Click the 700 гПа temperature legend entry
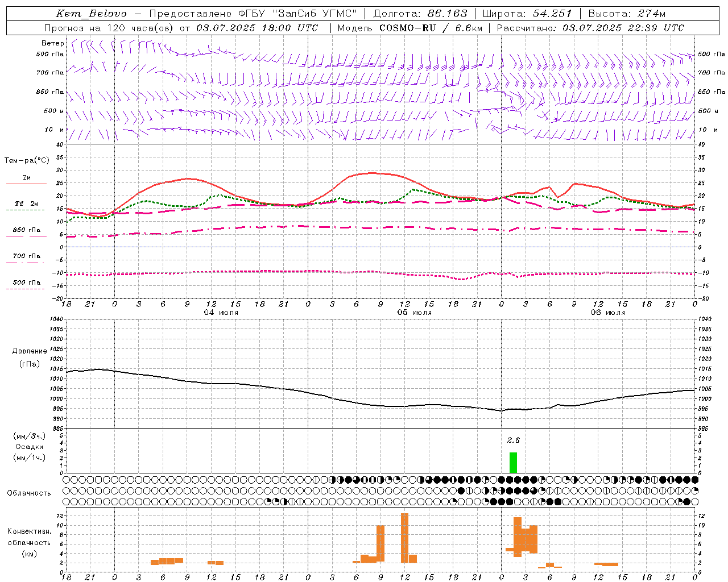 coord(26,256)
